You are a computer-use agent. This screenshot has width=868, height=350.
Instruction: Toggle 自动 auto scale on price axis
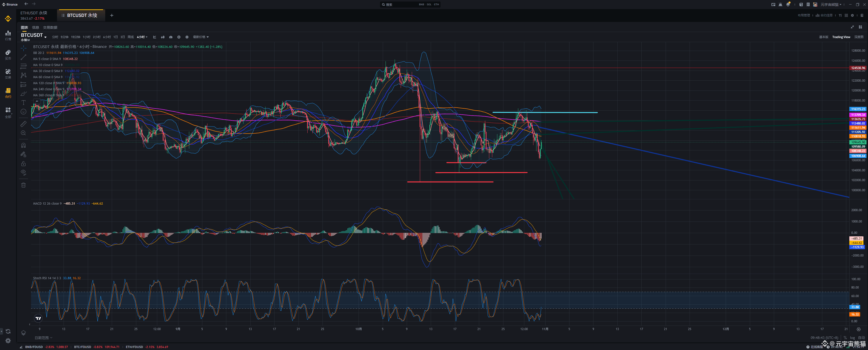pos(861,338)
